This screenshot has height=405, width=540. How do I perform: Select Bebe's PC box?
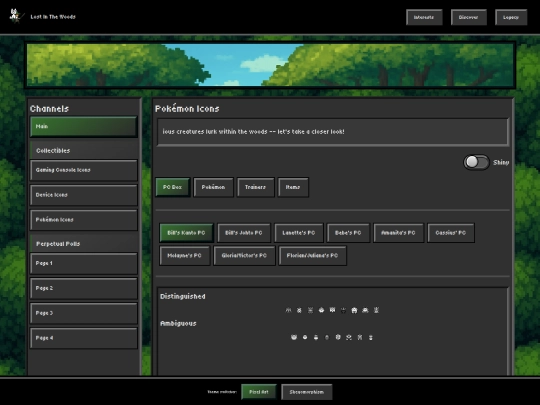[x=348, y=233]
